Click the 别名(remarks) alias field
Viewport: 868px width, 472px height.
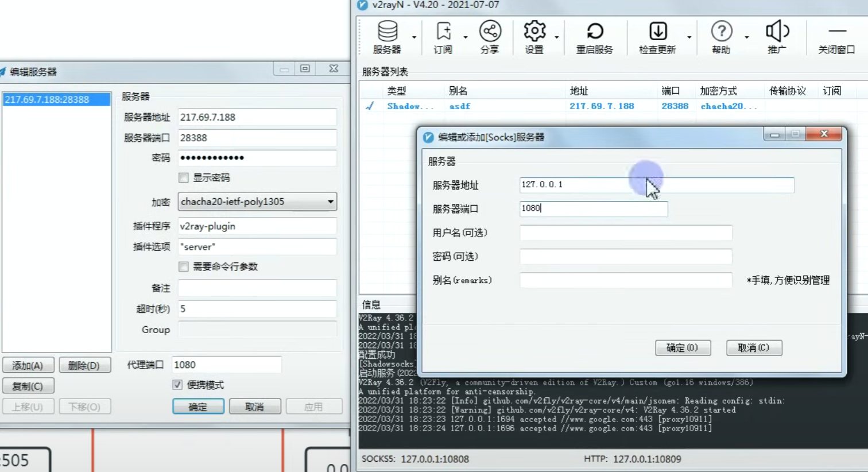(626, 280)
